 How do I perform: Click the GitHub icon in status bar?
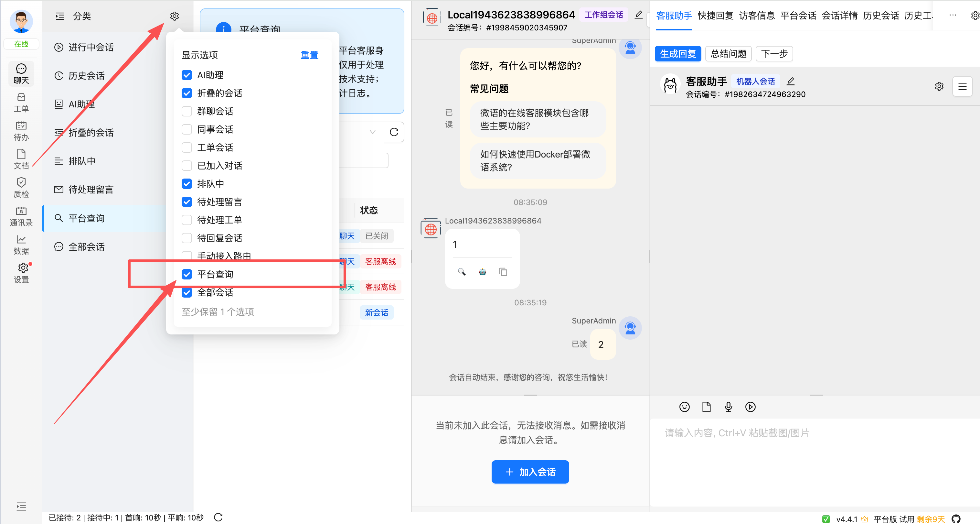[x=956, y=519]
